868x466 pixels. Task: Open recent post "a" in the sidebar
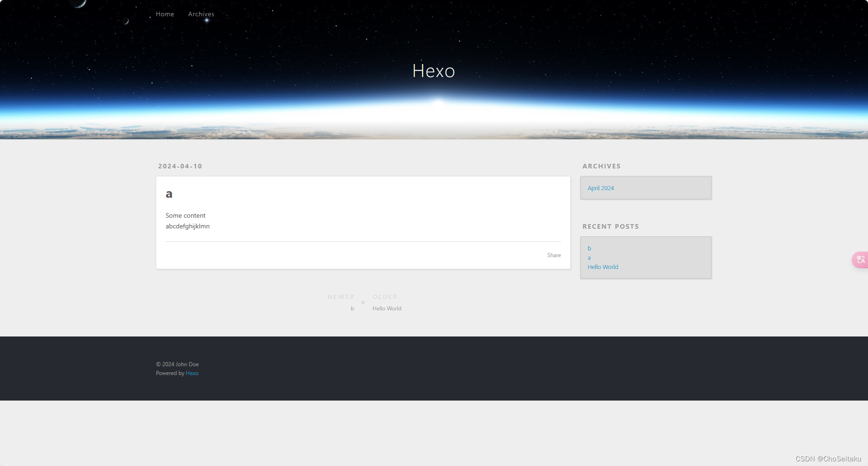coord(589,258)
